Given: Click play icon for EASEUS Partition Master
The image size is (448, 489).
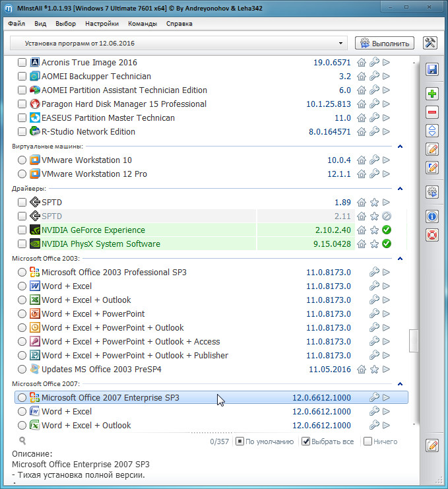Looking at the screenshot, I should (x=386, y=117).
